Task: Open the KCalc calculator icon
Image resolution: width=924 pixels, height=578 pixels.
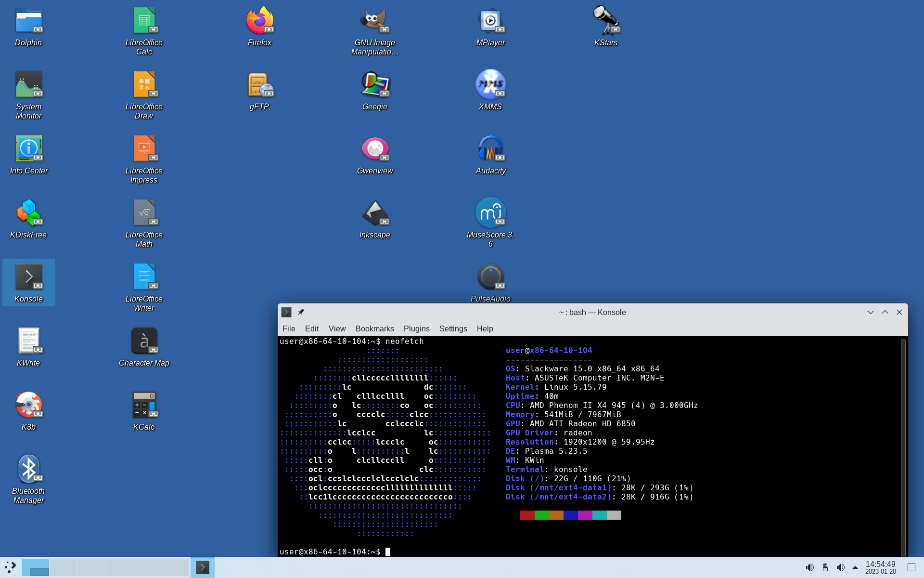Action: [x=144, y=405]
